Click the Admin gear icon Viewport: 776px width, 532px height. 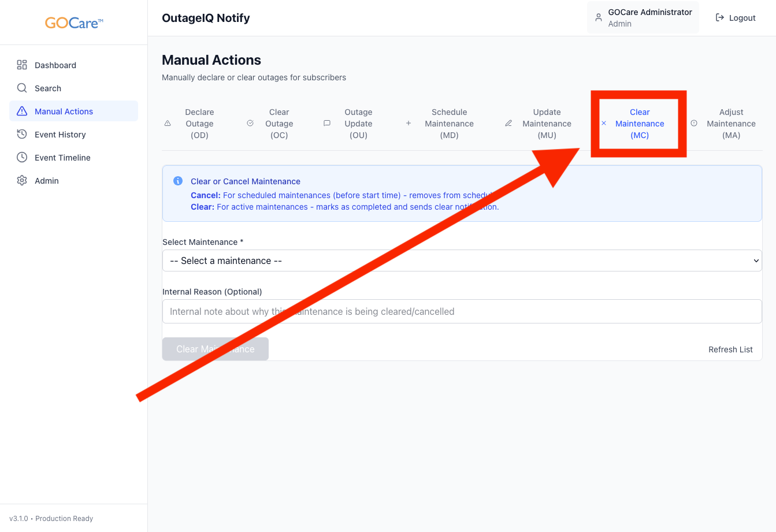[22, 181]
